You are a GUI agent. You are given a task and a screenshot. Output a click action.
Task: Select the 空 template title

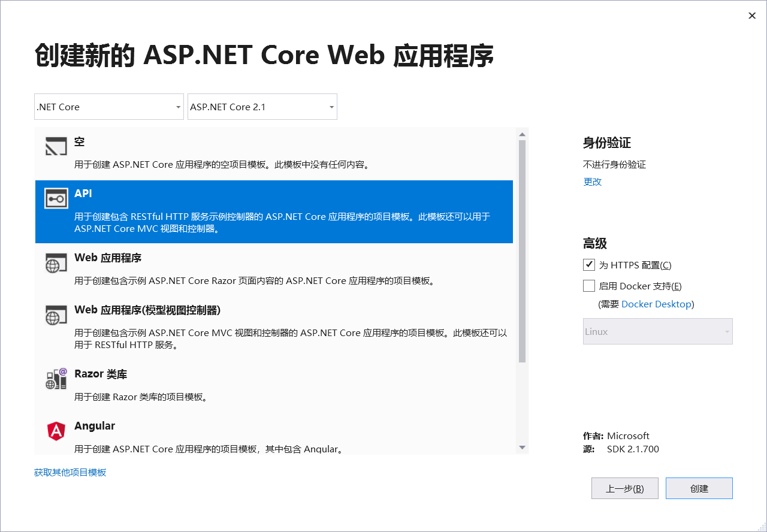[x=80, y=142]
